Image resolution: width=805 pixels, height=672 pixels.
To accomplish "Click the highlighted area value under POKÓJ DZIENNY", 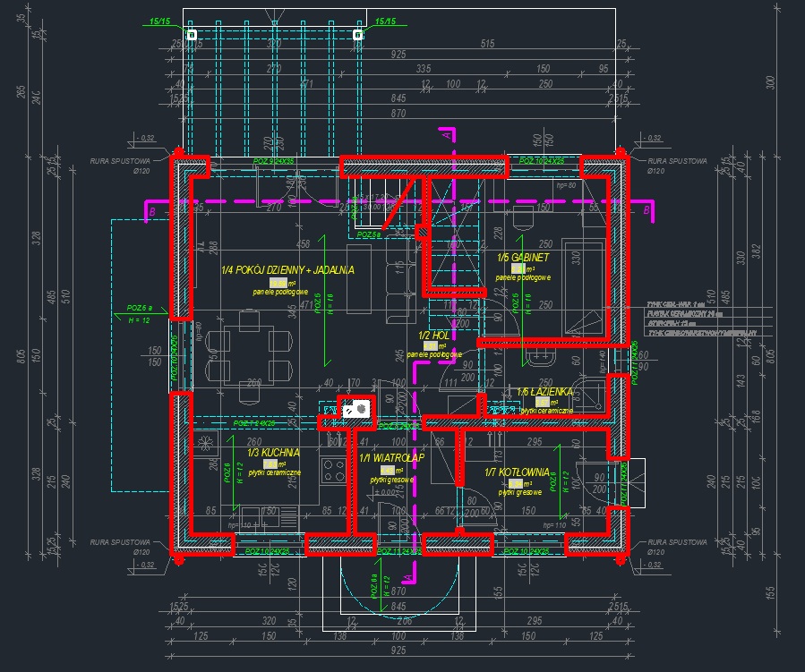I will point(279,282).
